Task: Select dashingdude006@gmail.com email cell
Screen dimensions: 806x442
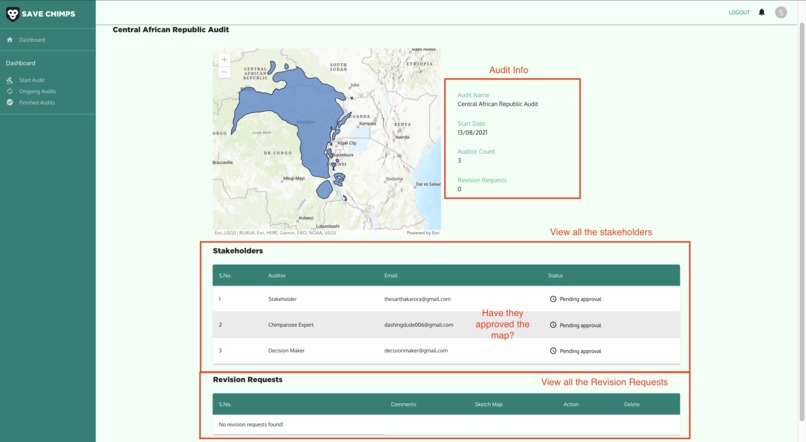Action: tap(418, 325)
